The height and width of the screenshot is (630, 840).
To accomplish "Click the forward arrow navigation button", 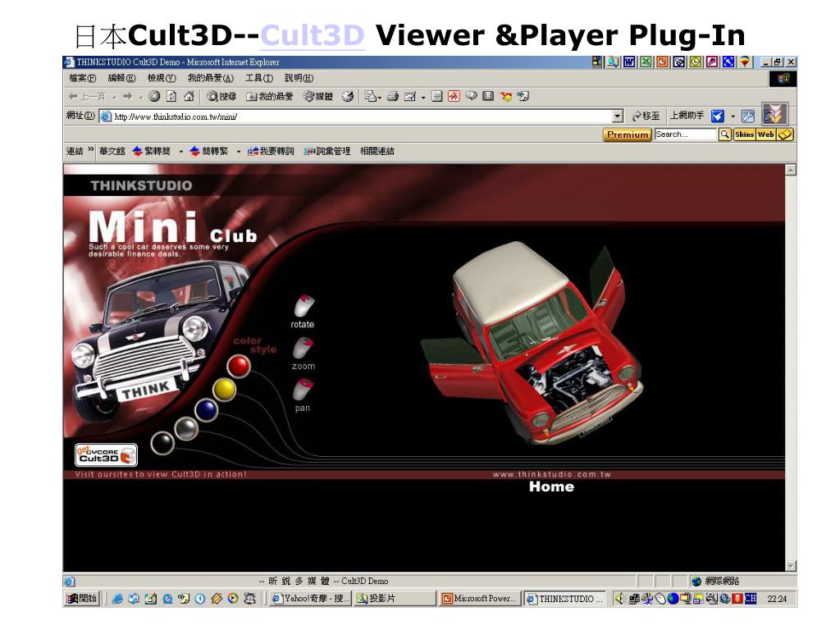I will (127, 97).
